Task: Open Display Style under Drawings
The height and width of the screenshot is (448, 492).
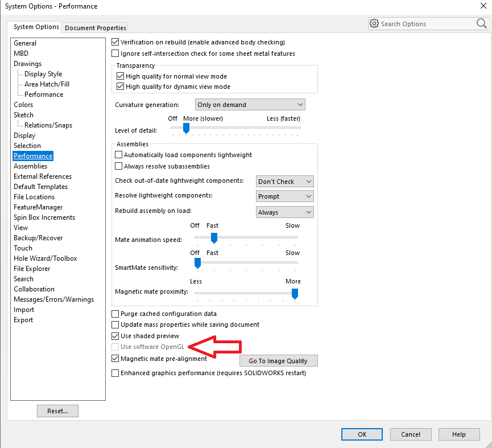Action: (43, 74)
